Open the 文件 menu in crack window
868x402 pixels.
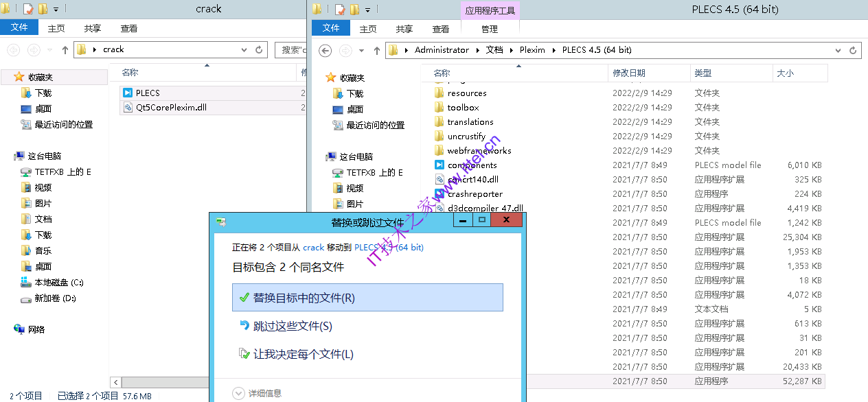coord(19,27)
